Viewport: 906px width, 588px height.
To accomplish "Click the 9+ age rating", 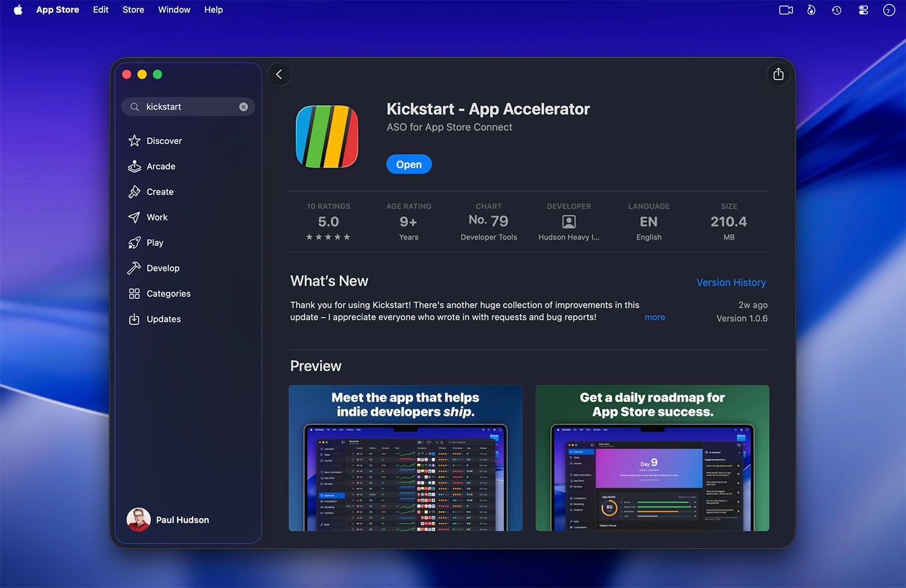I will pyautogui.click(x=408, y=222).
